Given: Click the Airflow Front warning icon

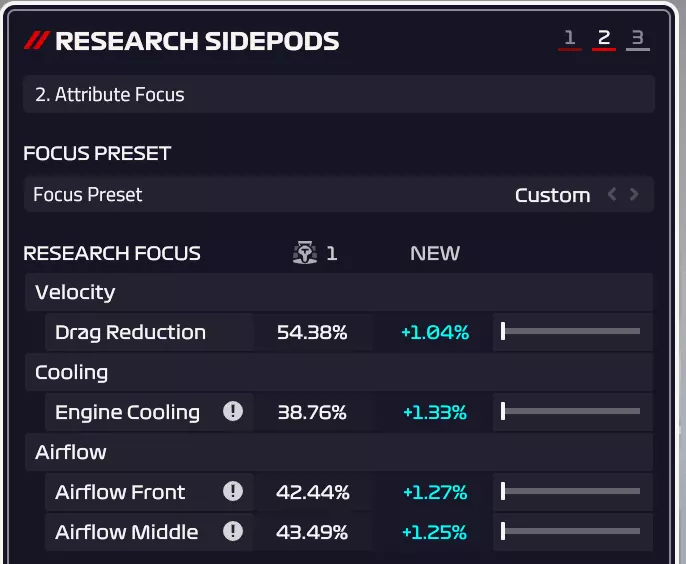Looking at the screenshot, I should (233, 492).
